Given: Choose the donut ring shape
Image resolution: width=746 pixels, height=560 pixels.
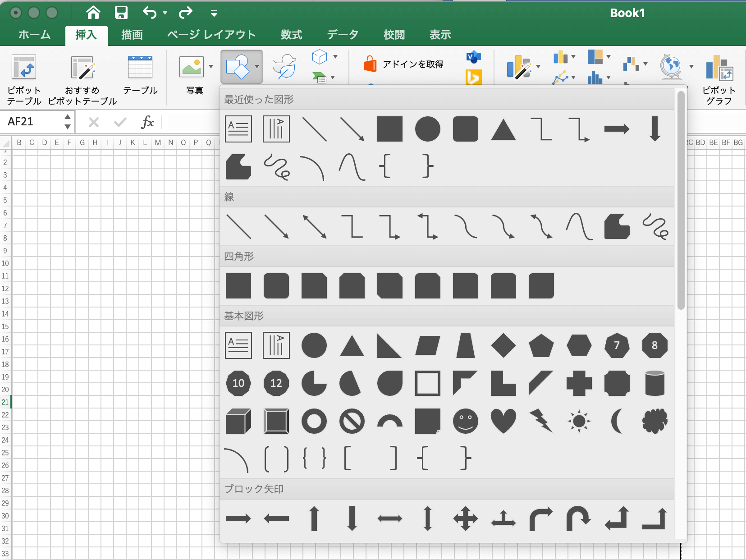Looking at the screenshot, I should 314,421.
